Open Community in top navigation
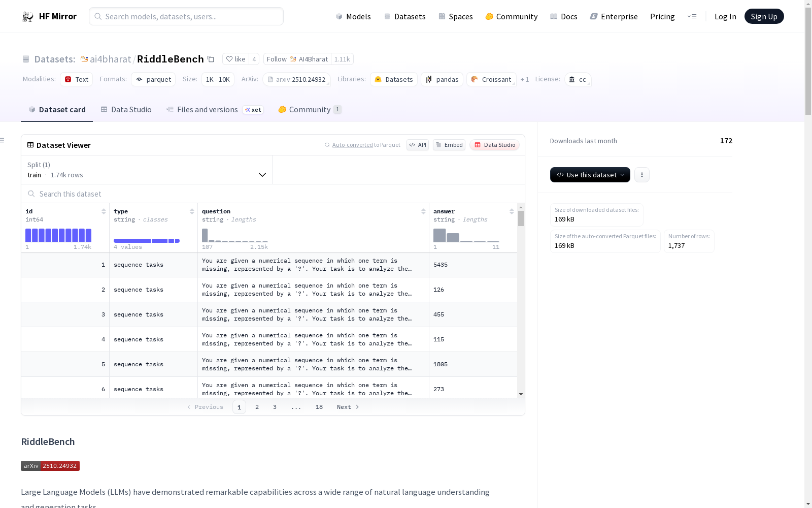Image resolution: width=812 pixels, height=508 pixels. coord(512,16)
